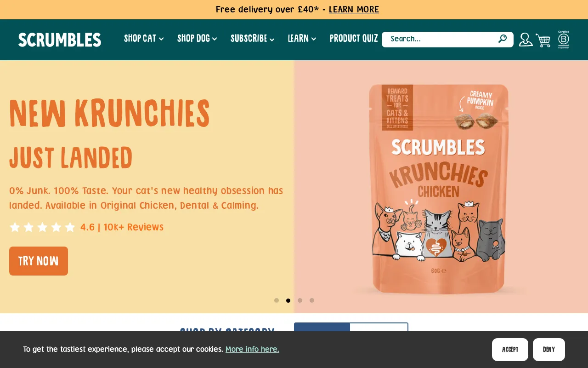This screenshot has height=368, width=588.
Task: Focus the Search input field
Action: coord(441,39)
